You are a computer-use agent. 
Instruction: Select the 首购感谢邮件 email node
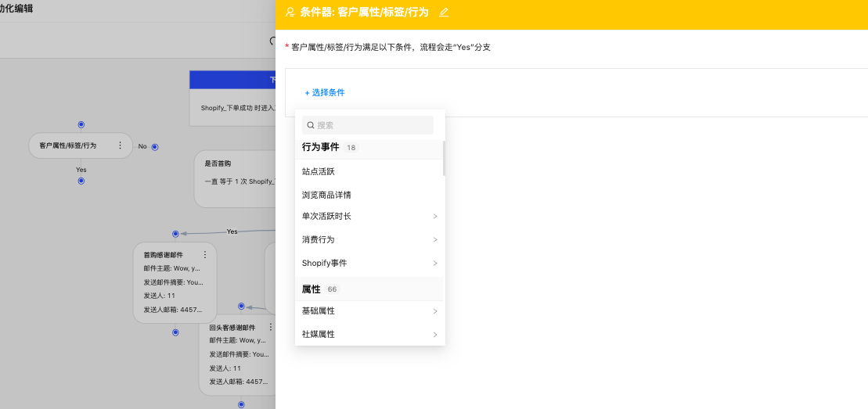(175, 282)
